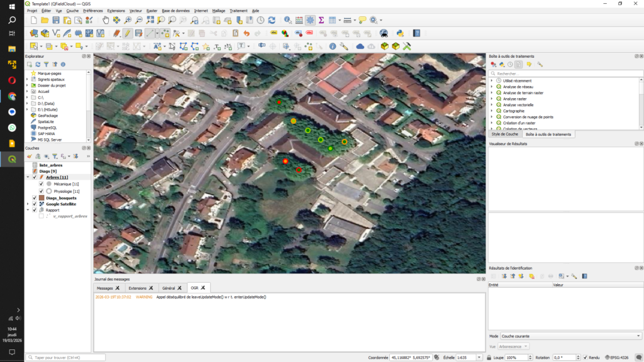Image resolution: width=644 pixels, height=362 pixels.
Task: Click the Rechercher field in processing toolbox
Action: [566, 74]
